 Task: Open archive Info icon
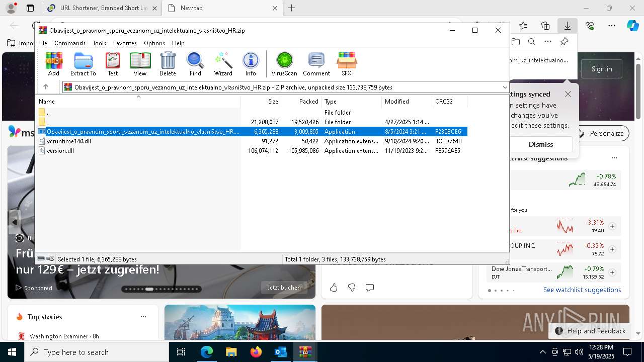tap(251, 64)
